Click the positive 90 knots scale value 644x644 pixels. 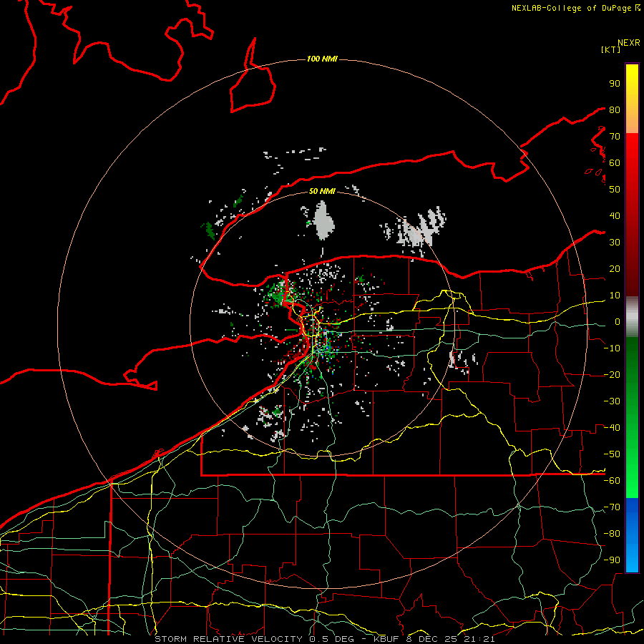click(615, 84)
